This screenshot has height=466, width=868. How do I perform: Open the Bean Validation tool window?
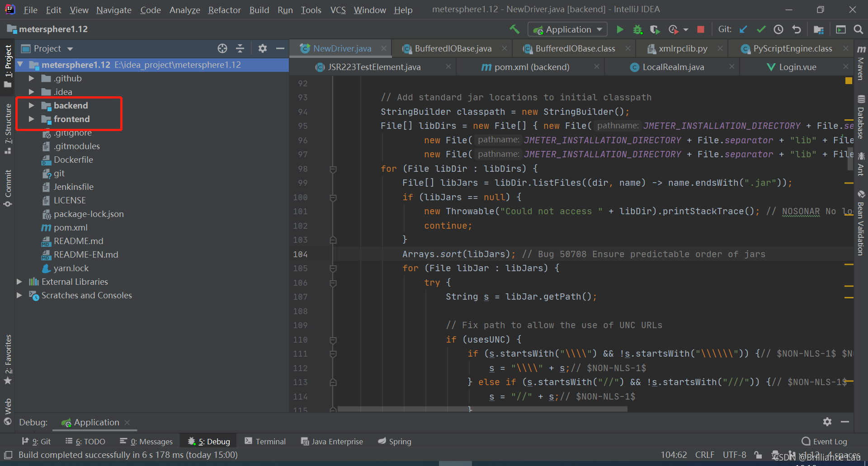(x=861, y=223)
